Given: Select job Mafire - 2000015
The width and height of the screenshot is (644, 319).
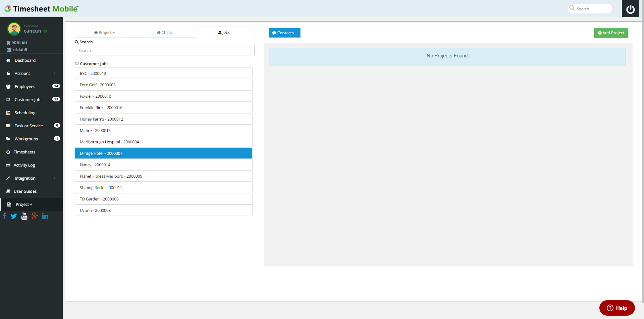Looking at the screenshot, I should point(164,131).
